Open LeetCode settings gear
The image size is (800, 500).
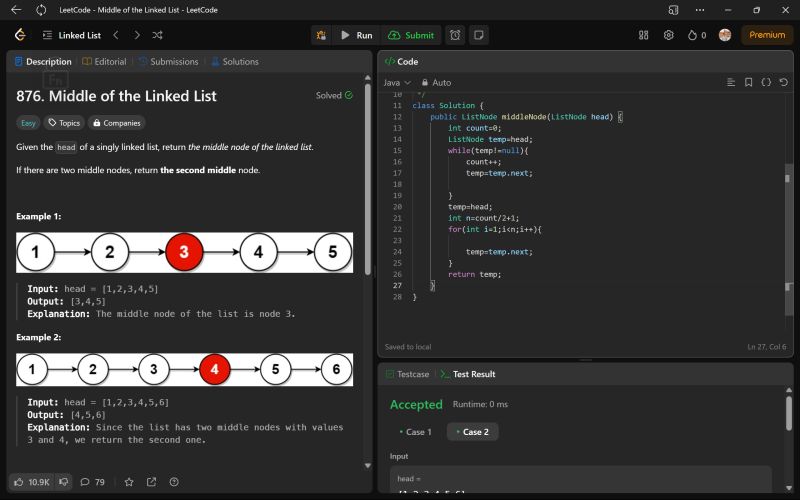668,35
